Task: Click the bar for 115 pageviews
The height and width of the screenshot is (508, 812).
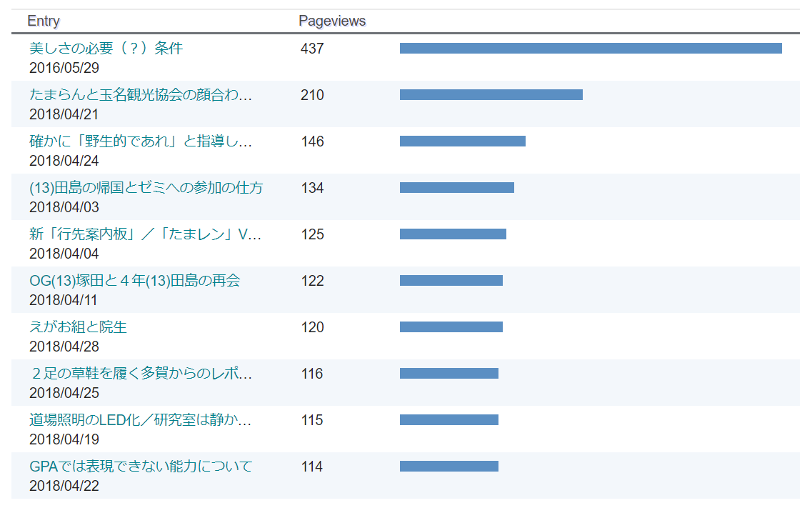Action: click(449, 419)
